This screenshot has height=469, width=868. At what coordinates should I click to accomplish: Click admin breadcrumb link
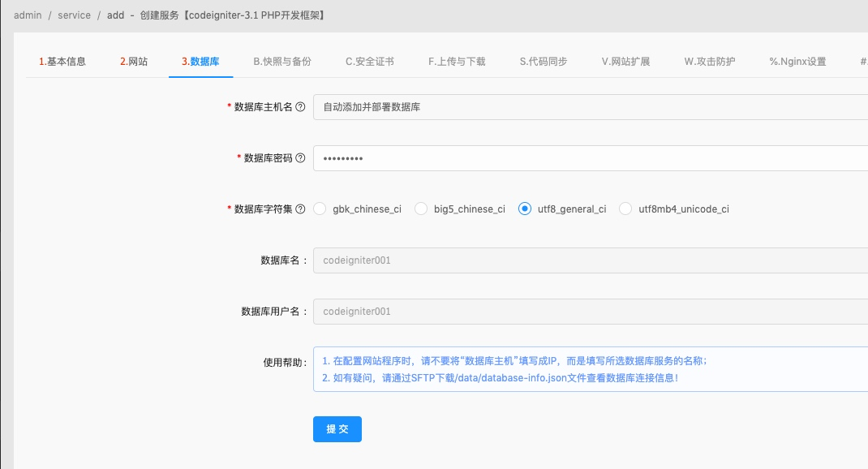28,15
